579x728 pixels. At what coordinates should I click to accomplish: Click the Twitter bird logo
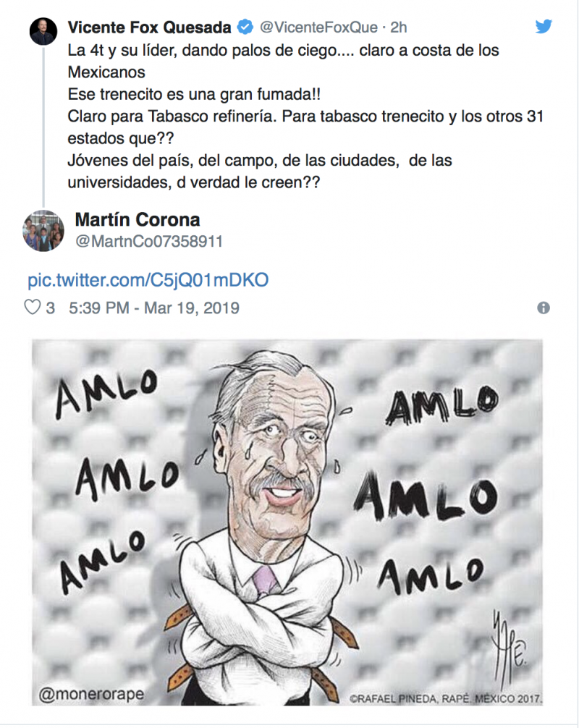point(544,27)
